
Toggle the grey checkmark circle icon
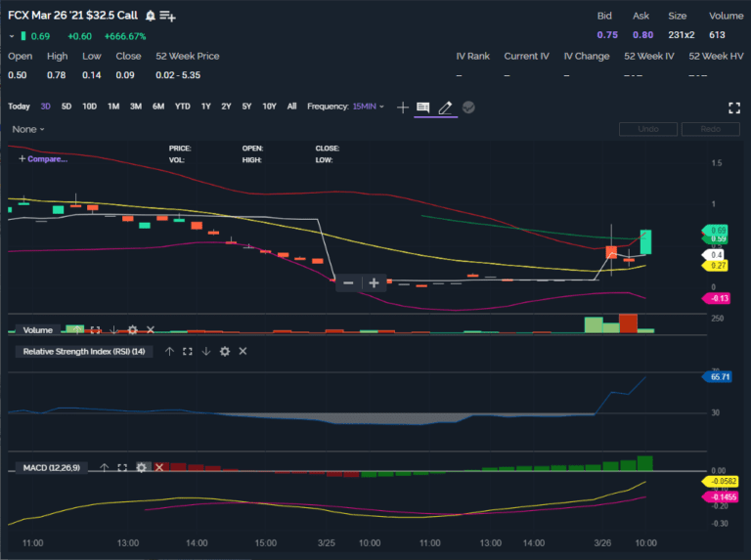coord(468,107)
